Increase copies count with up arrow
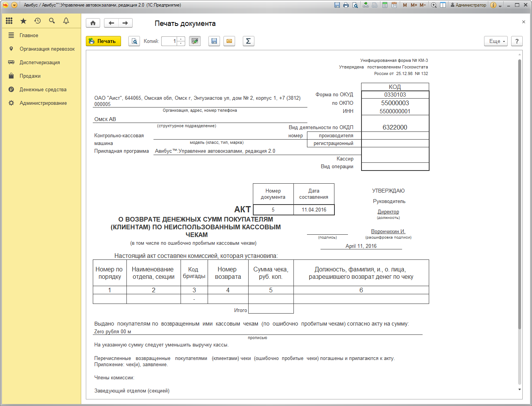This screenshot has height=406, width=532. coord(181,39)
